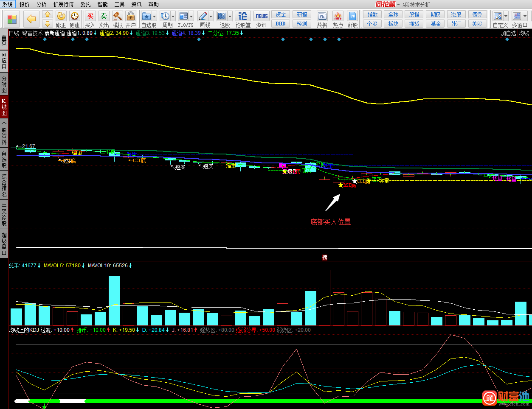This screenshot has height=409, width=532.
Task: Click the 测速 clock icon
Action: 75,17
